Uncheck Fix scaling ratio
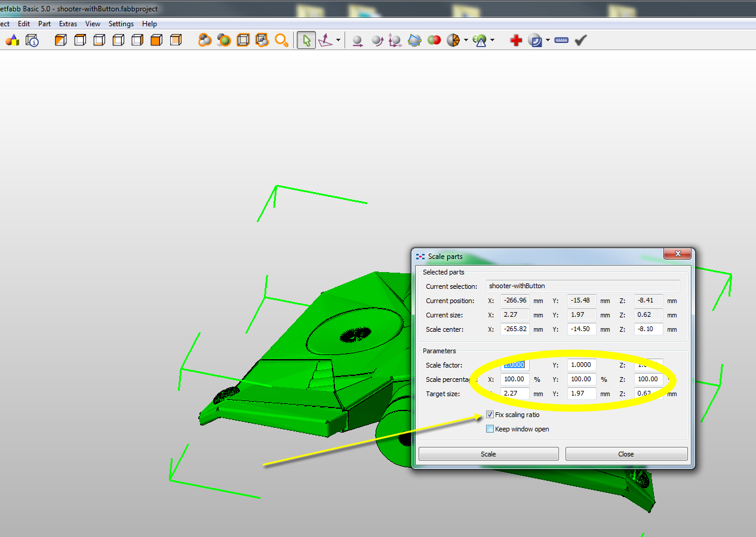Image resolution: width=756 pixels, height=537 pixels. click(490, 415)
